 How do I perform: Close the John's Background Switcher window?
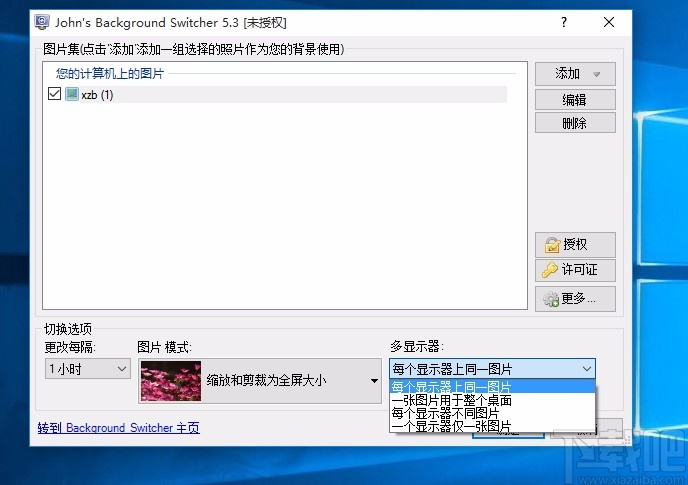pos(609,22)
